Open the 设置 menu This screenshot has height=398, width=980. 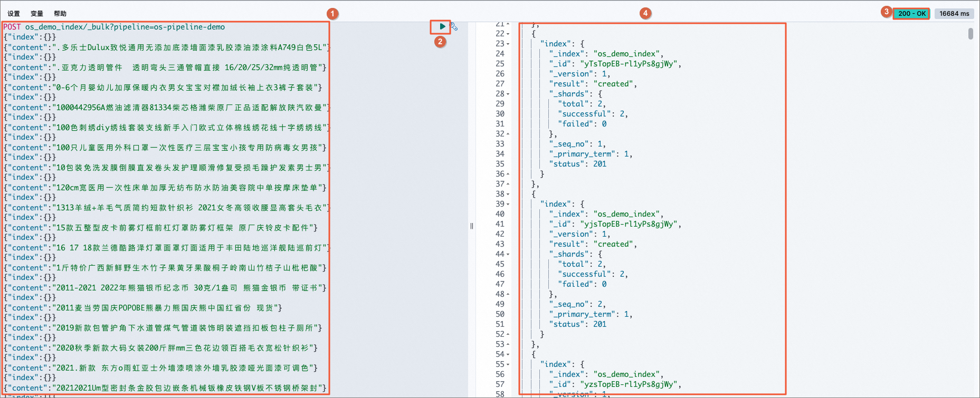point(14,14)
